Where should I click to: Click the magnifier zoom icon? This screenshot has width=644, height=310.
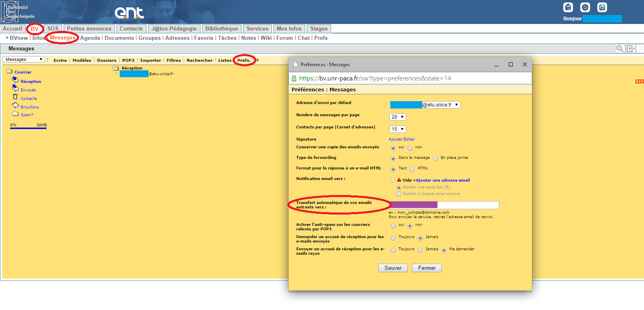point(620,49)
